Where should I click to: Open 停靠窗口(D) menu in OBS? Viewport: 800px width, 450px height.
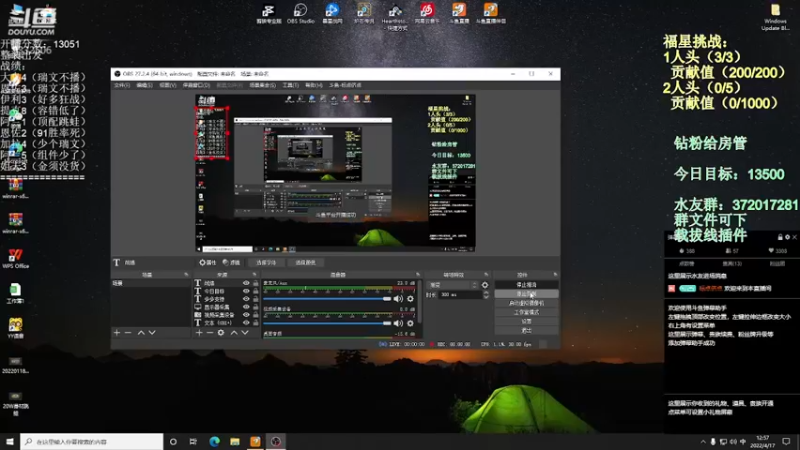click(x=196, y=85)
